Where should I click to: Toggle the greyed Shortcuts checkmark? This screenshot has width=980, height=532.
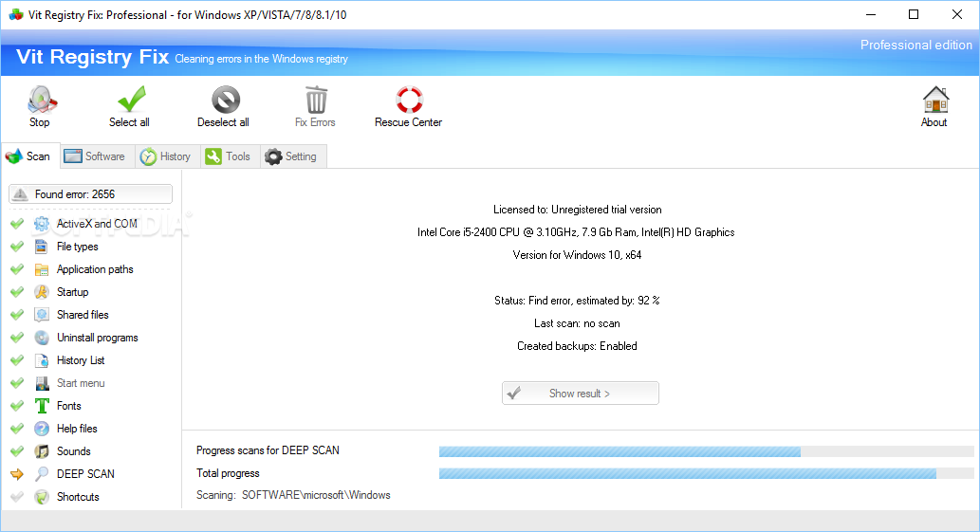point(17,496)
